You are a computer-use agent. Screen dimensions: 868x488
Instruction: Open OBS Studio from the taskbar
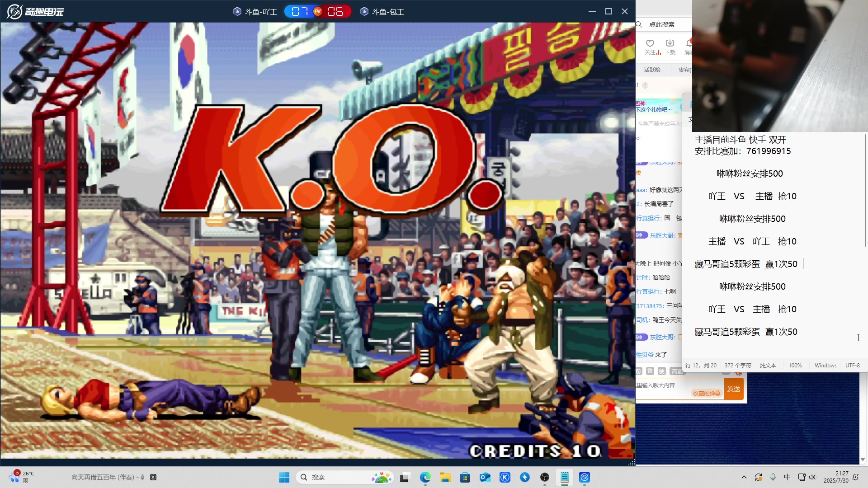pyautogui.click(x=545, y=477)
